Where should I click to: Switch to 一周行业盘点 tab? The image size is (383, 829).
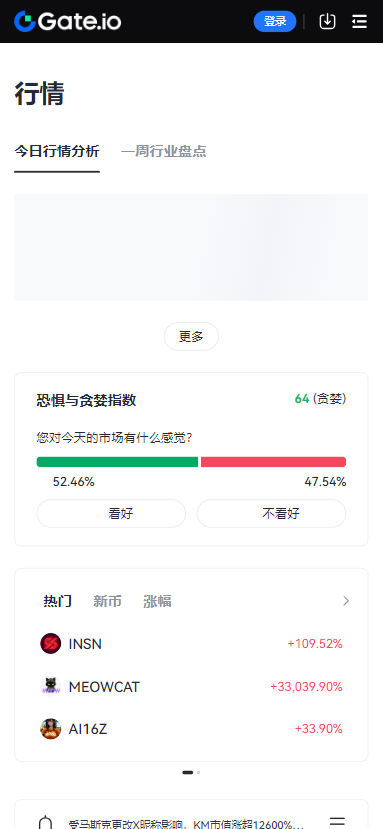pos(163,151)
